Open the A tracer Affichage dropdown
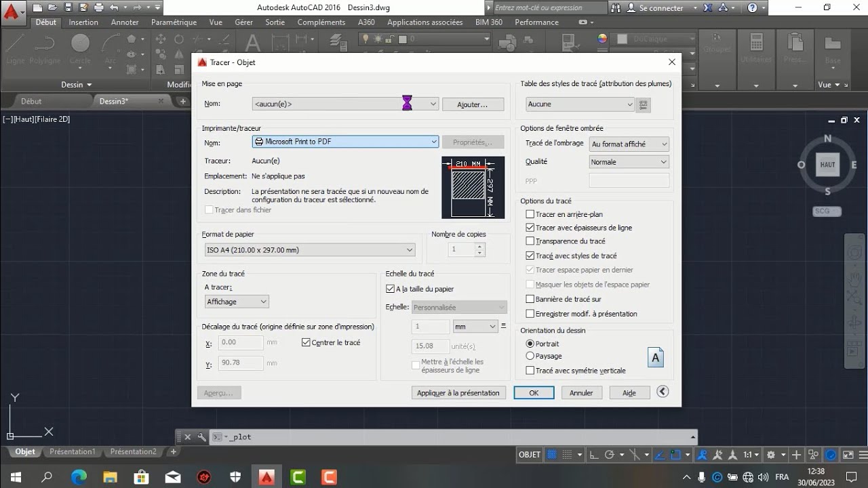The height and width of the screenshot is (488, 868). [x=237, y=302]
